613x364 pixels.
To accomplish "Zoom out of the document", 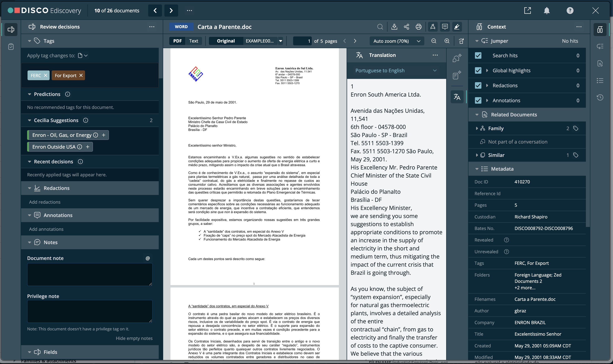I will tap(434, 41).
